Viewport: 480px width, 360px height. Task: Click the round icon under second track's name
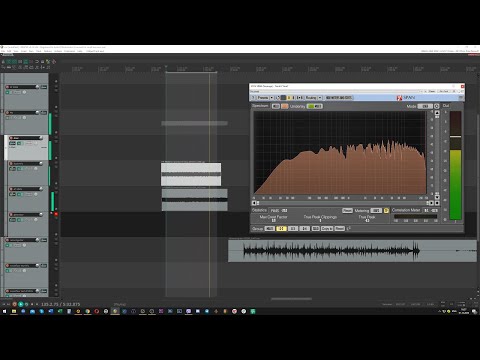tap(24, 118)
